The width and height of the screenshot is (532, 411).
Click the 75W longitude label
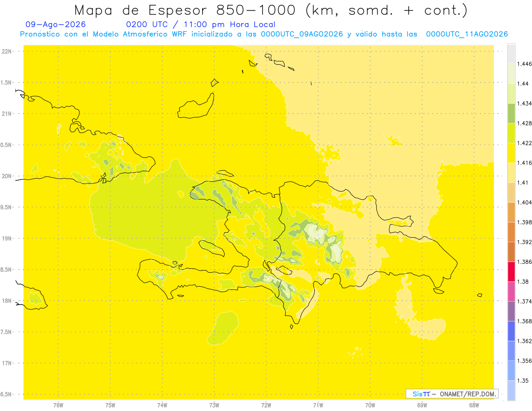pos(110,405)
